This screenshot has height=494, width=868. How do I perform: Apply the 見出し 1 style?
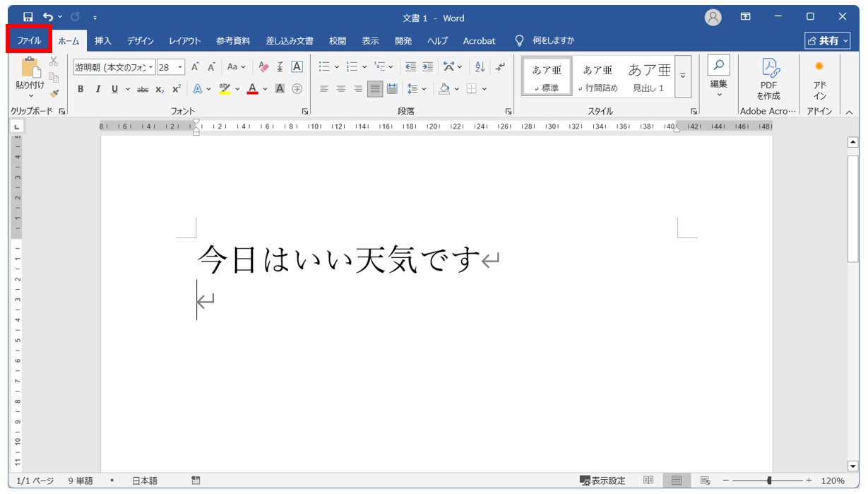coord(649,76)
